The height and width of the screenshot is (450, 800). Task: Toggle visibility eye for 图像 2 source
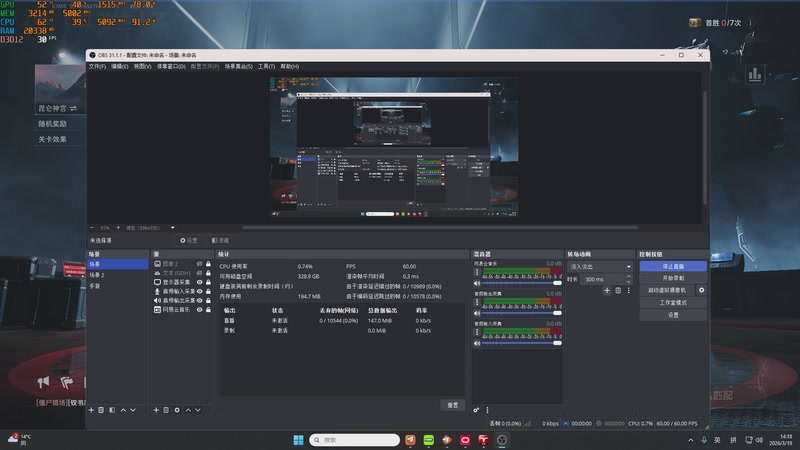(199, 264)
